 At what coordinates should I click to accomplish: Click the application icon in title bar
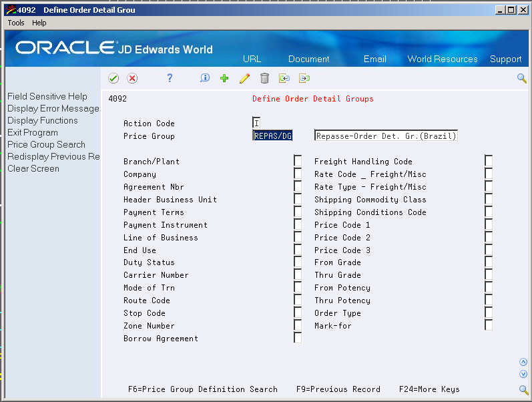11,10
